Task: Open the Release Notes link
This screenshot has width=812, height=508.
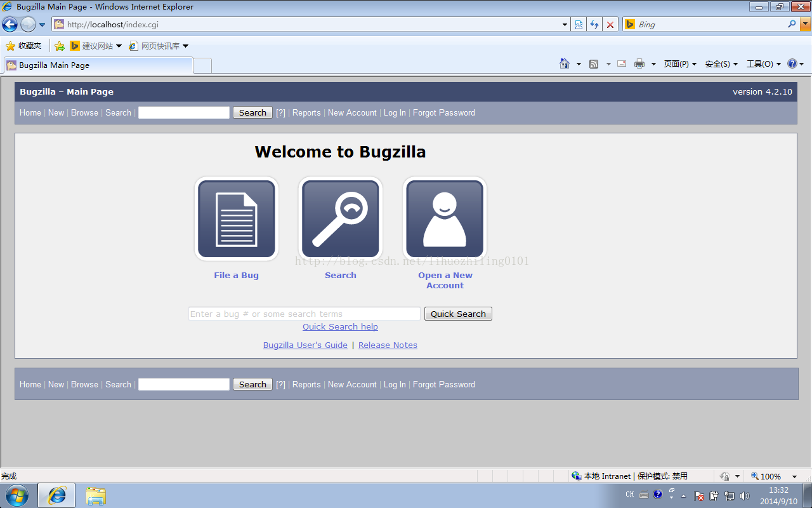Action: click(388, 345)
